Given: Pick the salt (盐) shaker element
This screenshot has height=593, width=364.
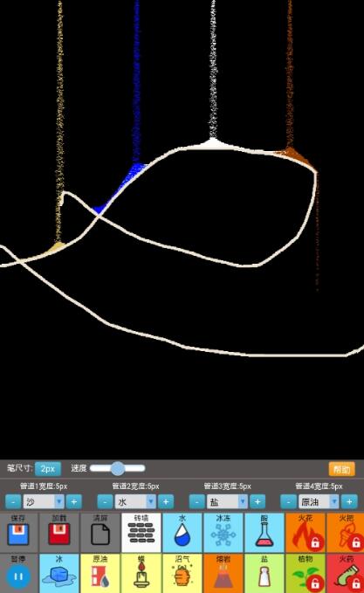Looking at the screenshot, I should coord(264,573).
